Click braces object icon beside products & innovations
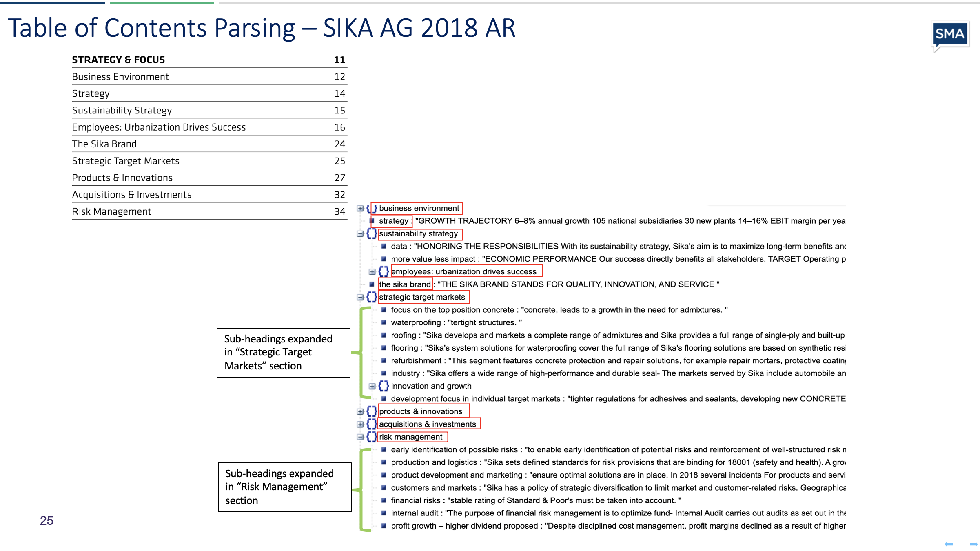The height and width of the screenshot is (551, 980). 371,411
